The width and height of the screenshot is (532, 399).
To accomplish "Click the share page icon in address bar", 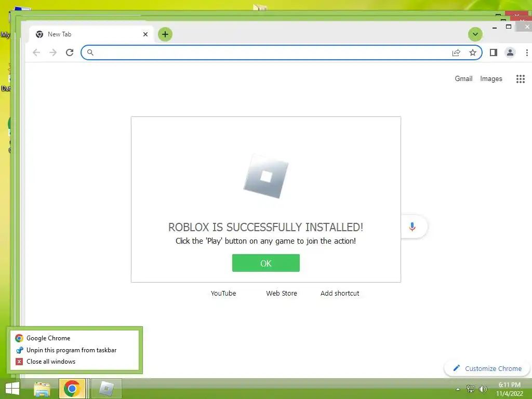I will pos(456,52).
